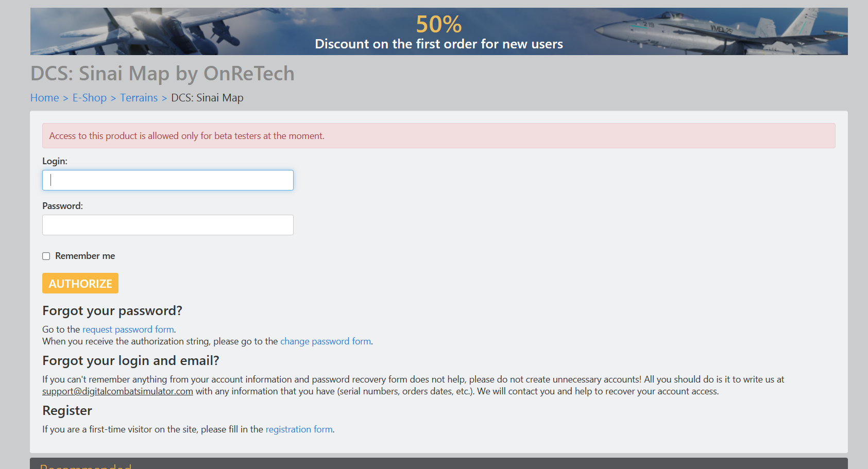Click the DCS: Sinai Map breadcrumb text
Screen dimensions: 868x469
coord(207,98)
